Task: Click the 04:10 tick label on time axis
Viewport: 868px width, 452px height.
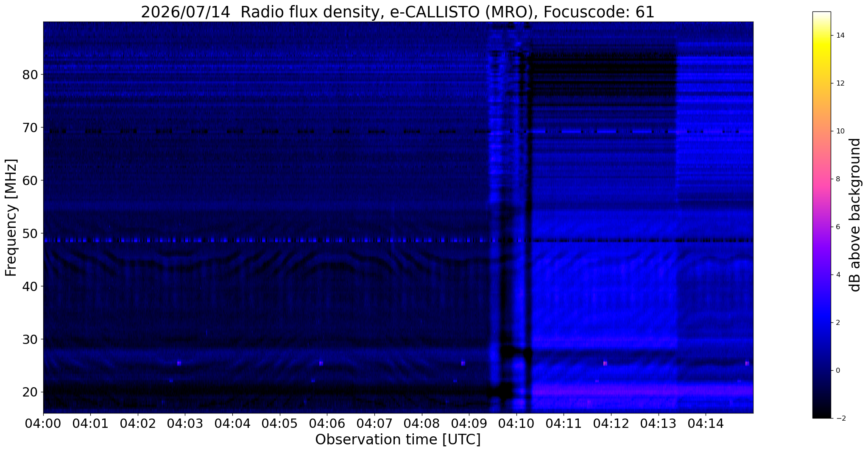Action: [516, 423]
